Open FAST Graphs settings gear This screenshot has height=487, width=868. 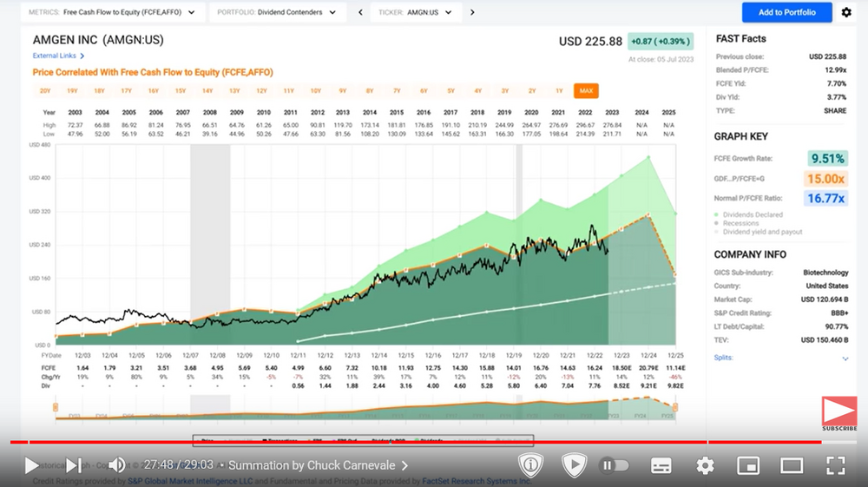click(x=846, y=12)
